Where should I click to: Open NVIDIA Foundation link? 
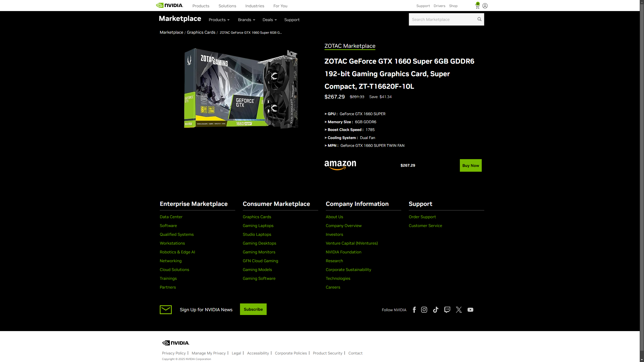[x=343, y=252]
